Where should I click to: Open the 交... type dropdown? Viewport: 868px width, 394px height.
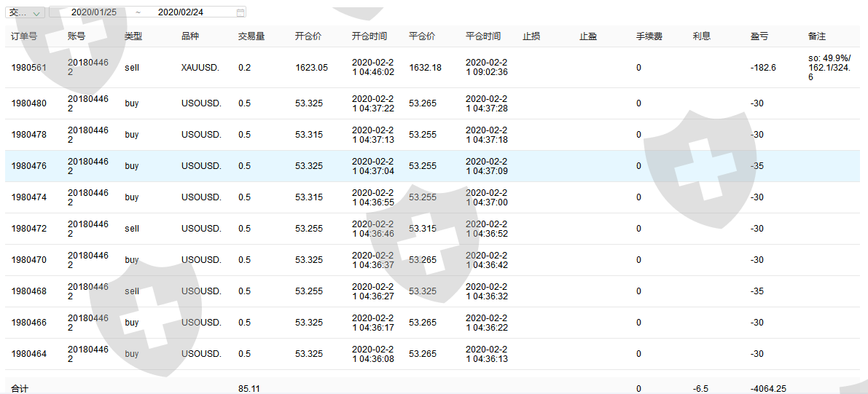click(x=26, y=12)
